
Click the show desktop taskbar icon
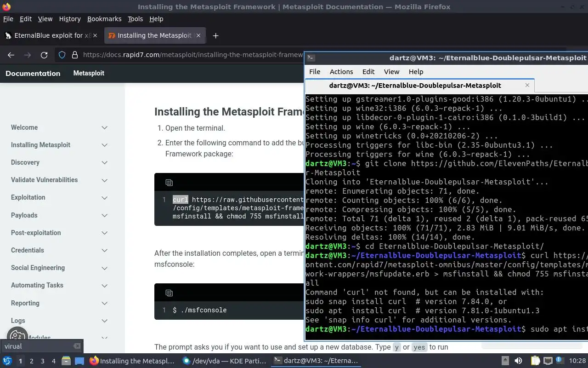pyautogui.click(x=79, y=361)
